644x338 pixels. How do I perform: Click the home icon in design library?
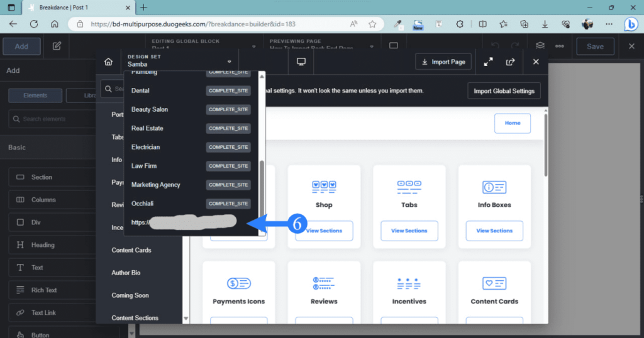pos(108,62)
